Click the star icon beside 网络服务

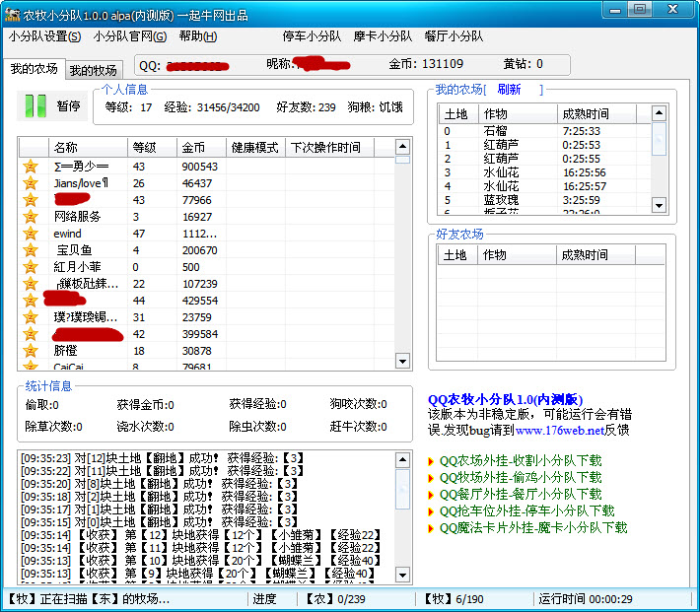pyautogui.click(x=31, y=217)
